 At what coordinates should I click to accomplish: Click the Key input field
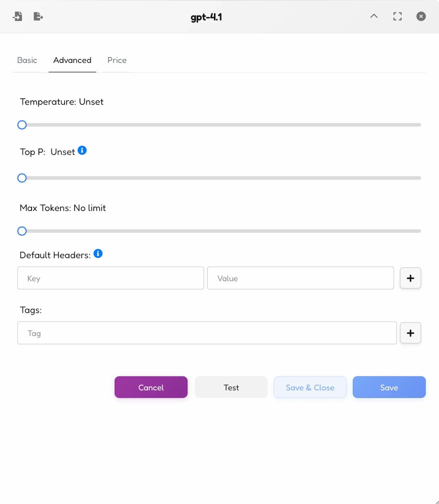coord(110,278)
